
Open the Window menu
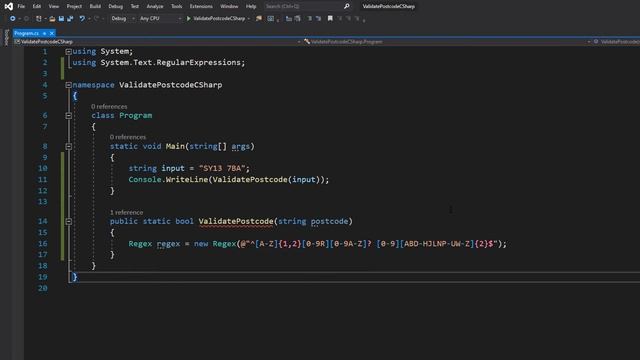point(229,6)
